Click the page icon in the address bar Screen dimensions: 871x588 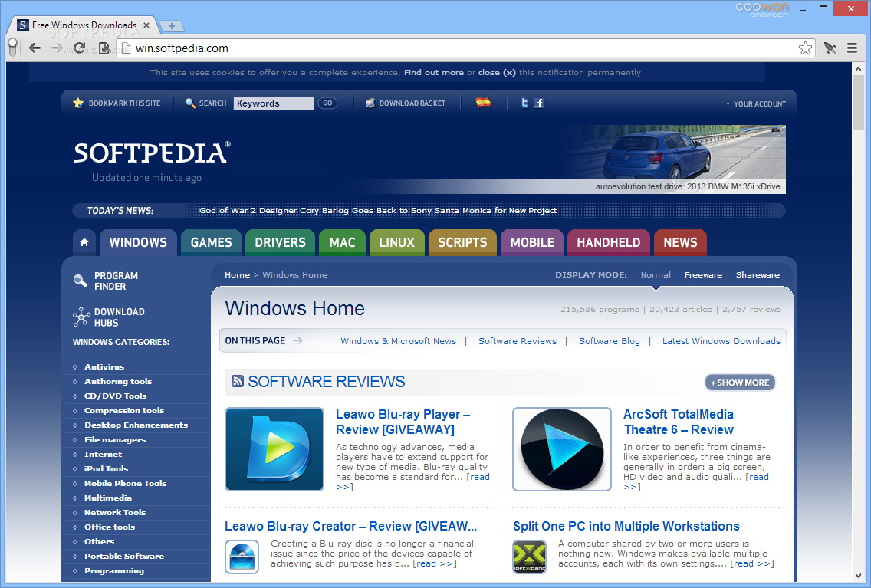tap(126, 48)
